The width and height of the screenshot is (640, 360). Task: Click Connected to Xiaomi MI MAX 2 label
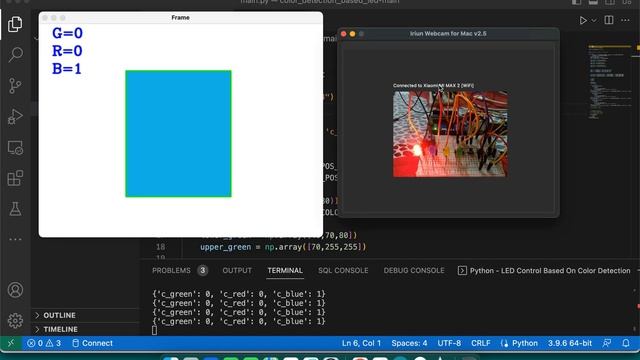[433, 86]
